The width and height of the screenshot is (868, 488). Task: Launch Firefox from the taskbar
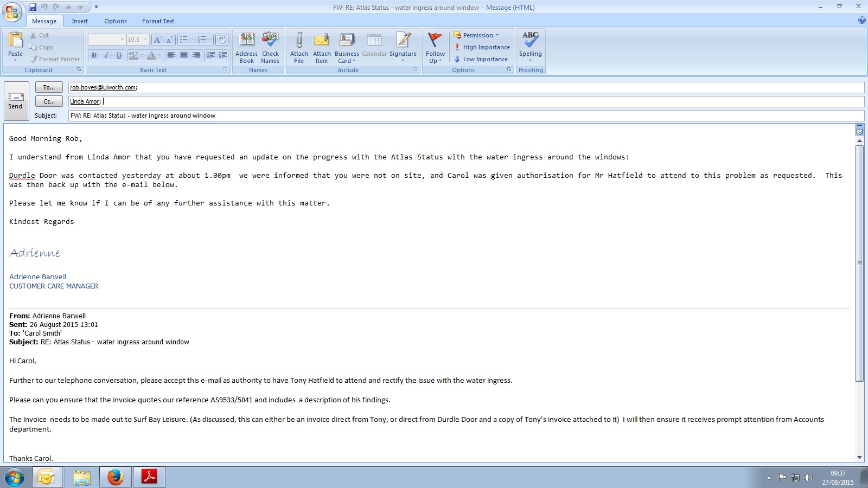(115, 478)
